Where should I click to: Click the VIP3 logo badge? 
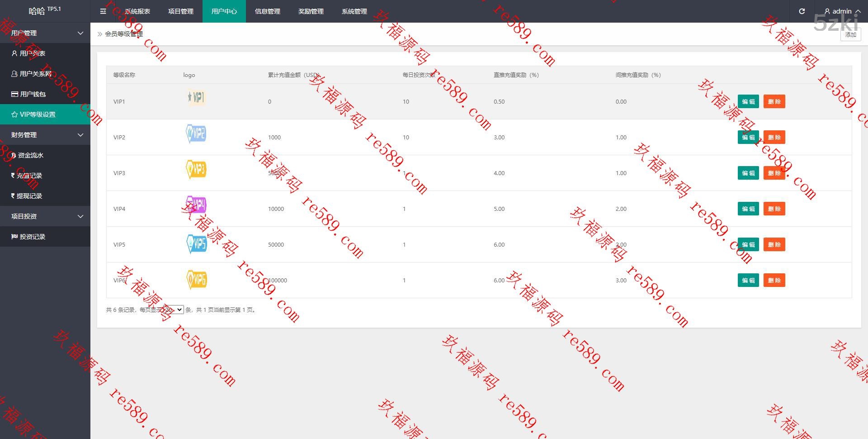coord(196,169)
